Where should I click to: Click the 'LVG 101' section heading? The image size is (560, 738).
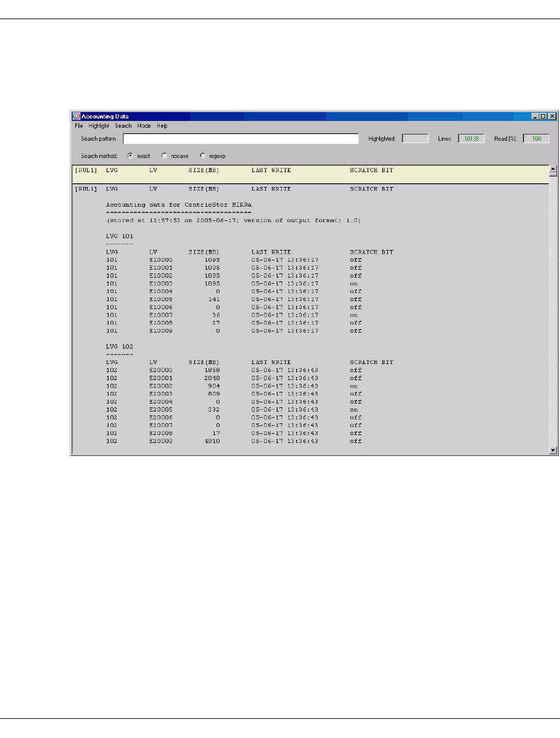point(120,236)
